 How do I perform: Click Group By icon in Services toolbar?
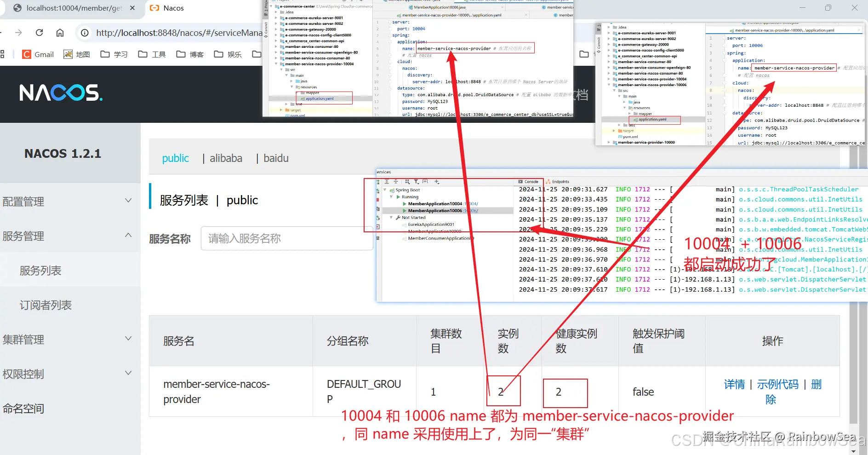click(x=407, y=182)
